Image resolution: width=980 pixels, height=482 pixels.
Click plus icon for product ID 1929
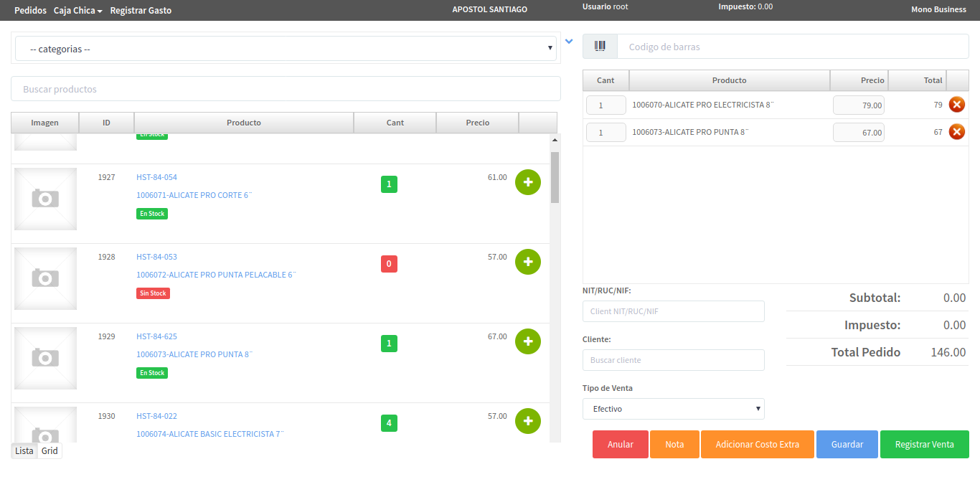(x=528, y=341)
